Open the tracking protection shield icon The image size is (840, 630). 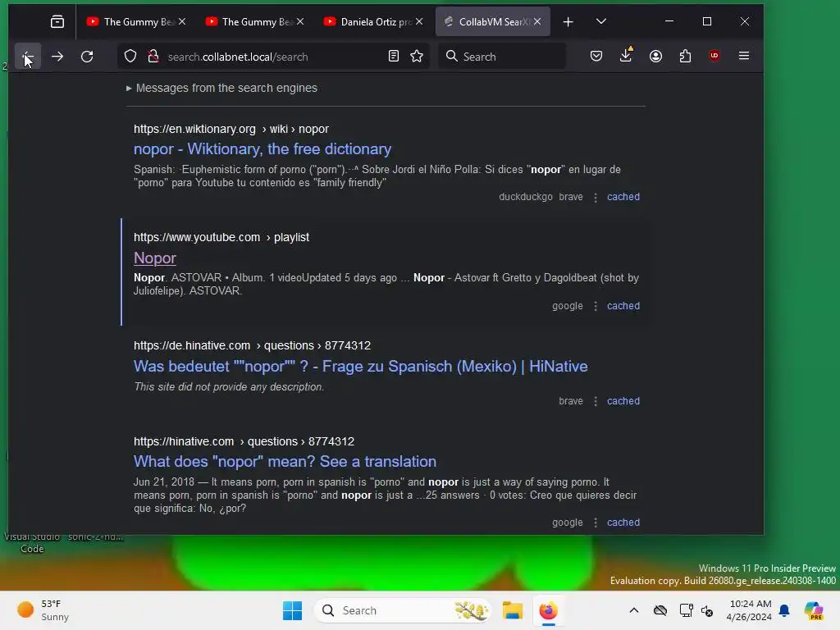[x=130, y=57]
